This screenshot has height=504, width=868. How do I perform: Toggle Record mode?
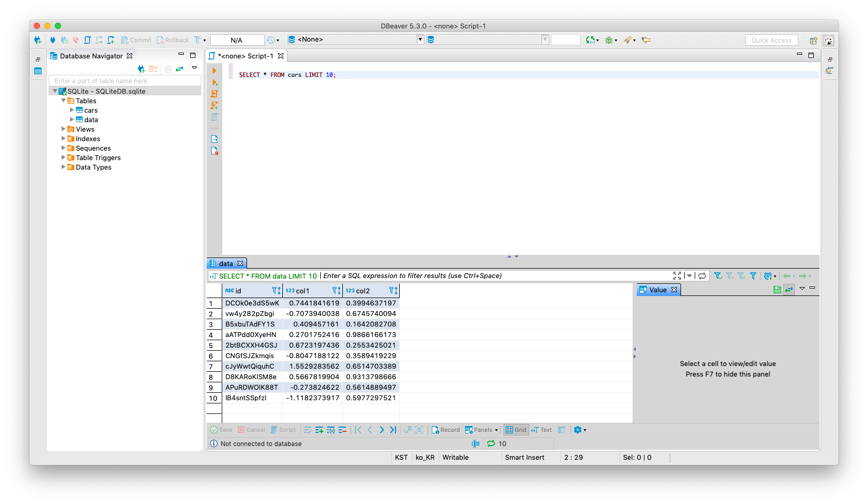[x=446, y=430]
